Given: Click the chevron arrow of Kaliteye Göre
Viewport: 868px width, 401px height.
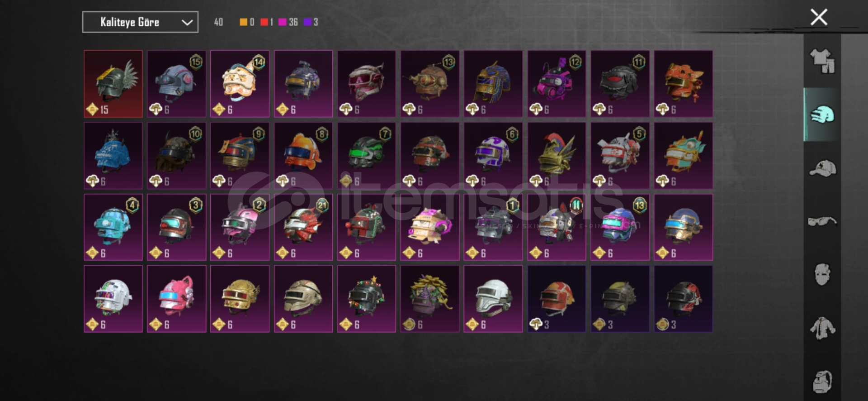Looking at the screenshot, I should click(x=187, y=23).
